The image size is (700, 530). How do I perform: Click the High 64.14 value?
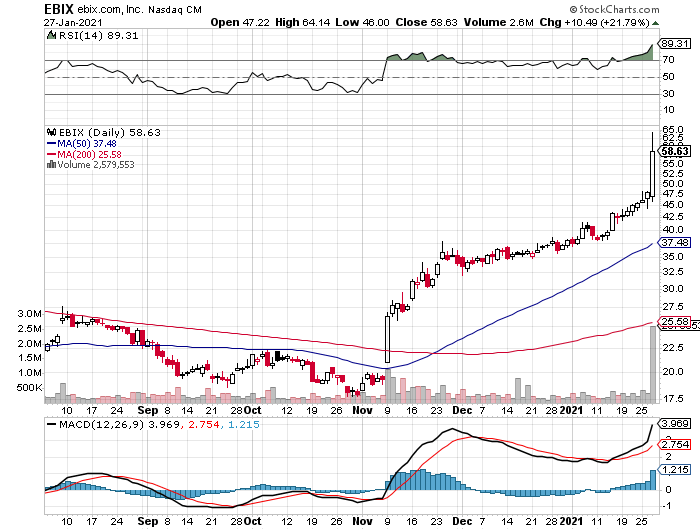point(303,22)
